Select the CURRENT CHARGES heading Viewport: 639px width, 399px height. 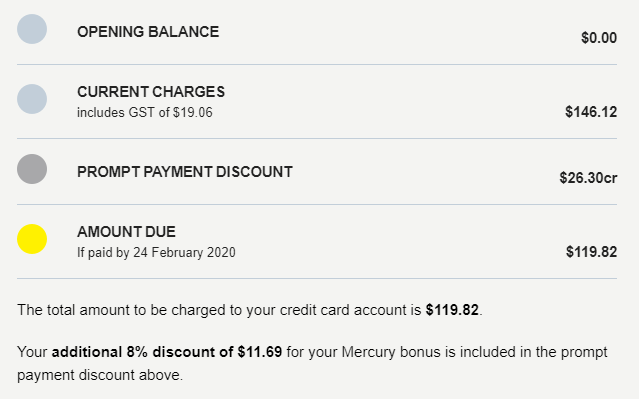(x=151, y=92)
